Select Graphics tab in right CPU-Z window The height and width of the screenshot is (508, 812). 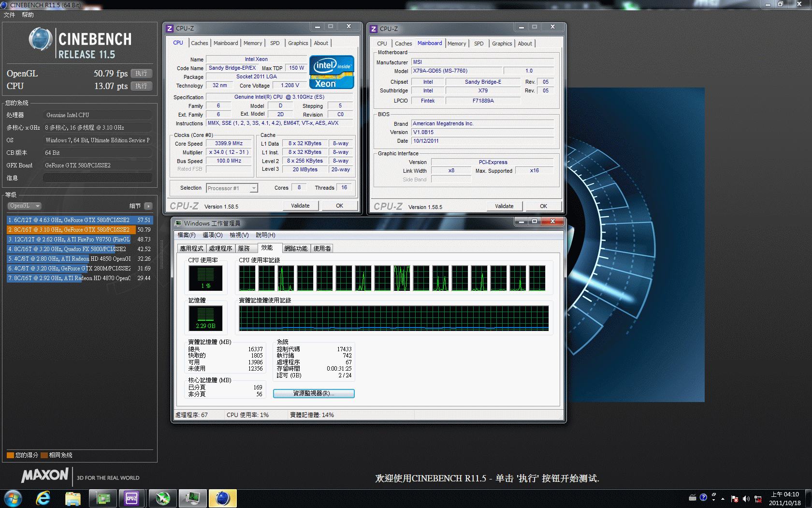tap(502, 44)
